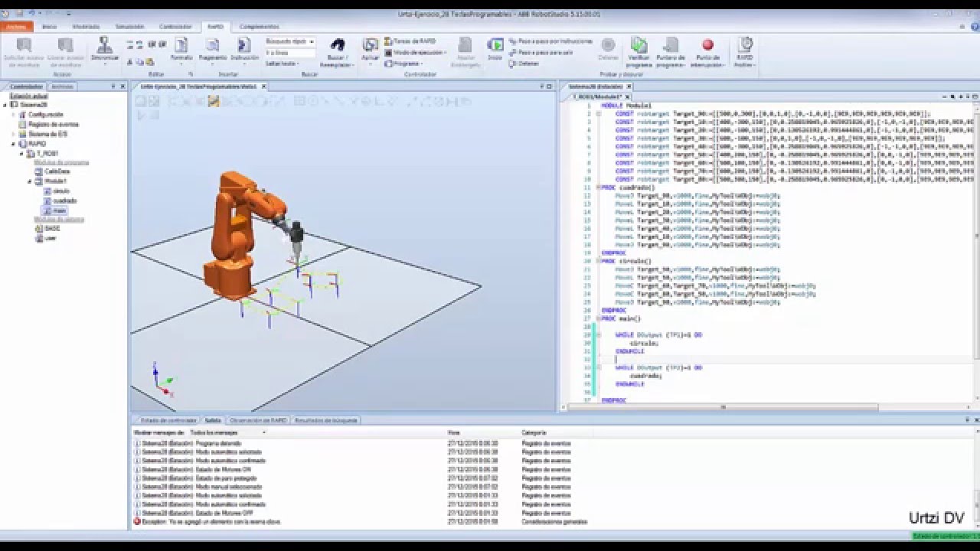Image resolution: width=980 pixels, height=551 pixels.
Task: Switch to the Inicio ribbon tab
Action: (x=49, y=26)
